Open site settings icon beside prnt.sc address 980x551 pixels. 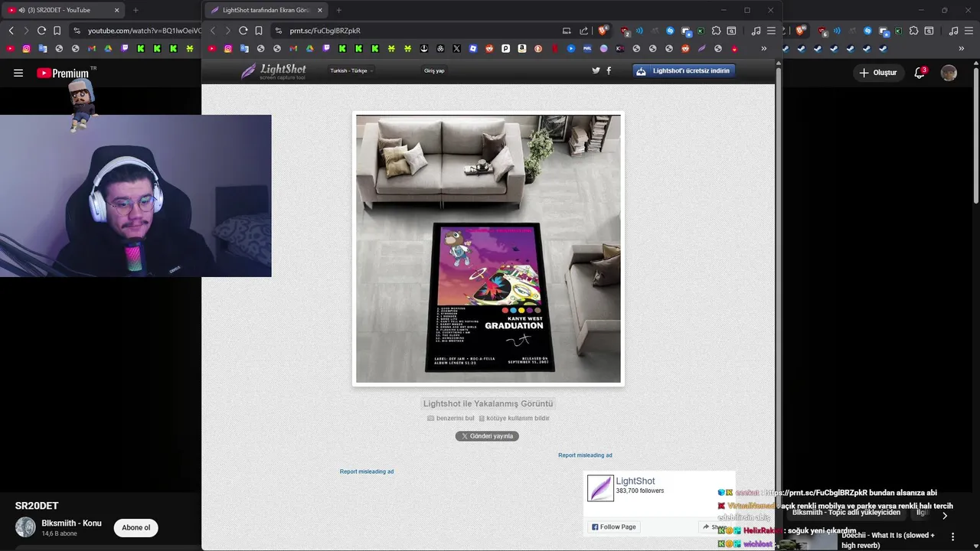tap(279, 31)
